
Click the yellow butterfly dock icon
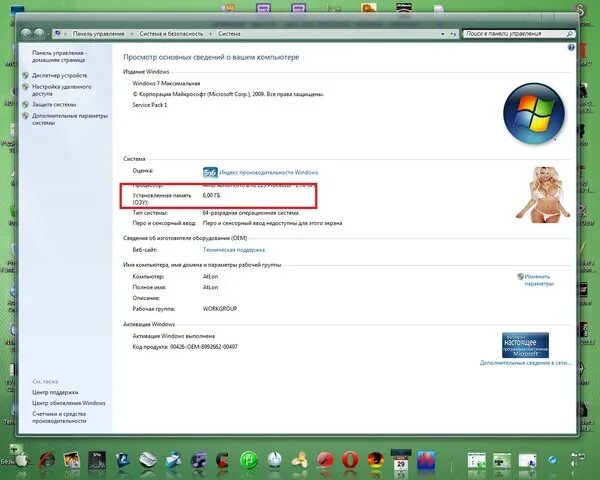299,460
